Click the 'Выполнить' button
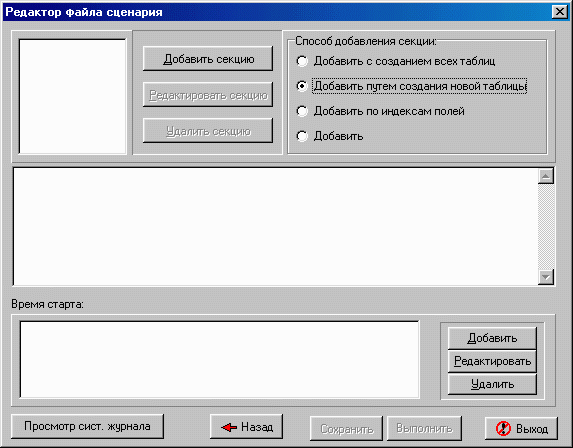 (424, 428)
